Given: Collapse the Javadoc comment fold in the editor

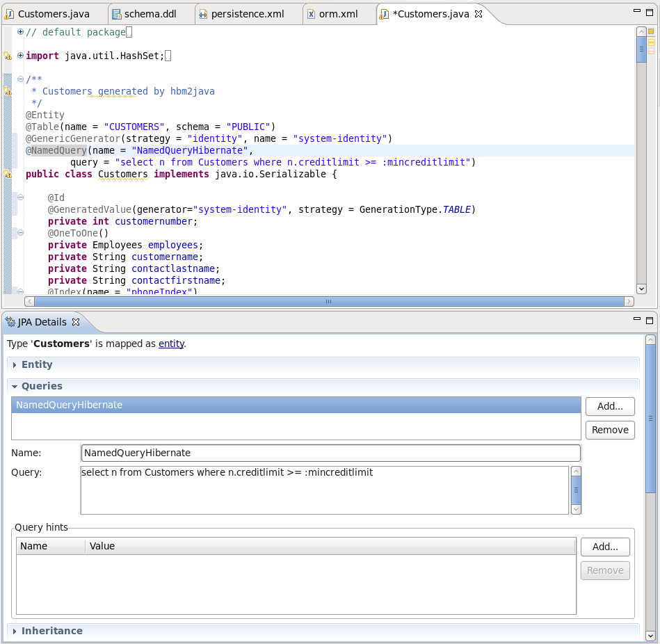Looking at the screenshot, I should pos(19,79).
